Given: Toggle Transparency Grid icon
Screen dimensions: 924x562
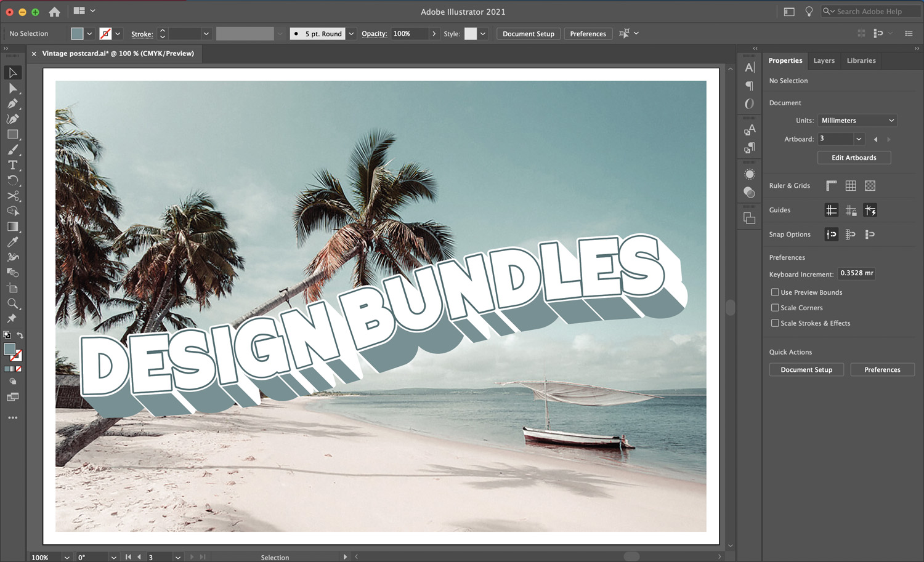Looking at the screenshot, I should [x=870, y=185].
